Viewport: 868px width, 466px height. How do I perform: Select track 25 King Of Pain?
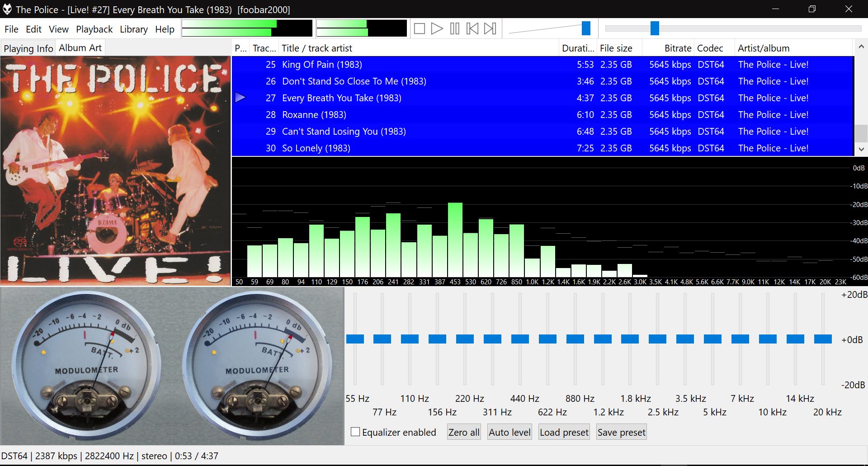[x=542, y=65]
